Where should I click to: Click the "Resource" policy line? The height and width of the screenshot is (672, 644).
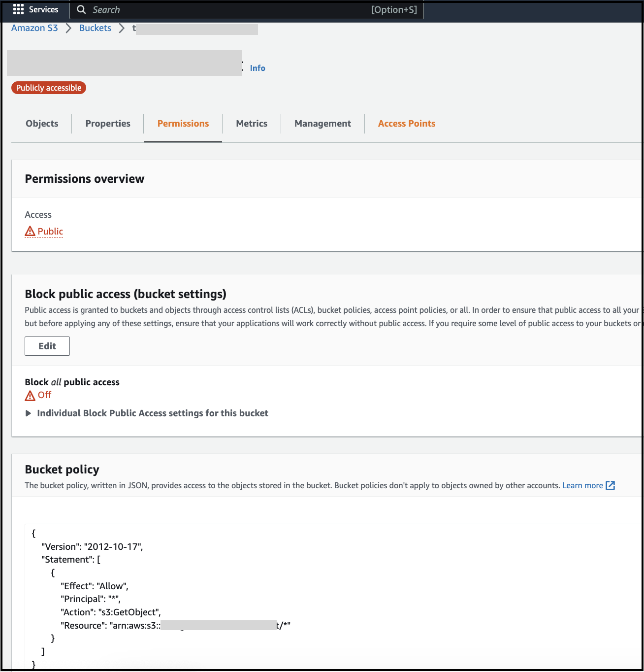(x=176, y=625)
